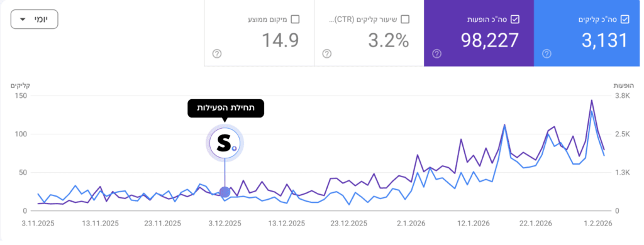Viewport: 644px width, 245px height.
Task: Click the 150 clicks axis value
Action: click(x=21, y=96)
